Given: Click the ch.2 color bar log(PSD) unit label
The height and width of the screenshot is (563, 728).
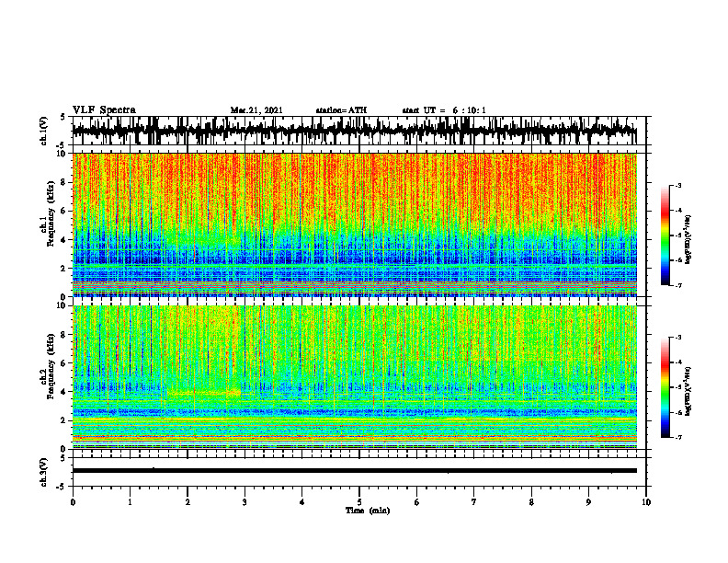Looking at the screenshot, I should pos(688,391).
